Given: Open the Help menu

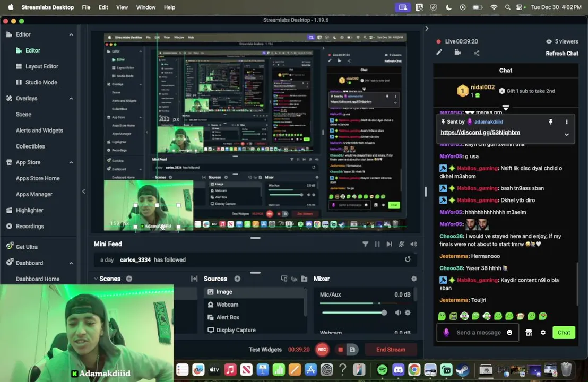Looking at the screenshot, I should pyautogui.click(x=169, y=7).
